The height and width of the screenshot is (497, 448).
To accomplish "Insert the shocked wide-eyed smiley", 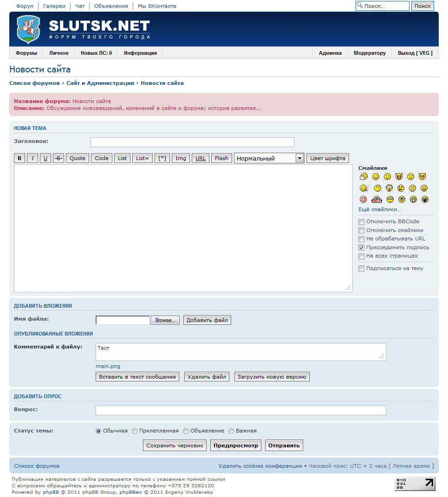I will [x=389, y=188].
